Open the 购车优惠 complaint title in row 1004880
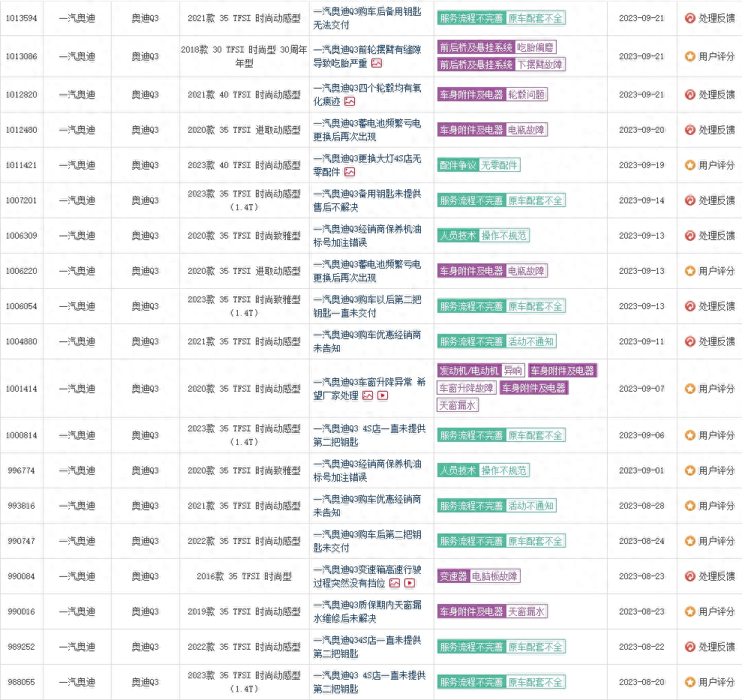This screenshot has height=700, width=742. (367, 341)
